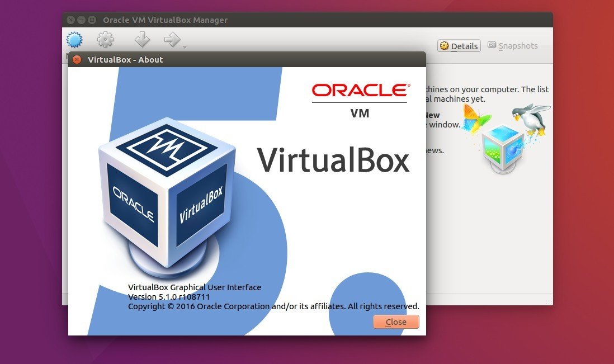
Task: Click the Copyright 2016 Oracle Corporation line
Action: (273, 306)
